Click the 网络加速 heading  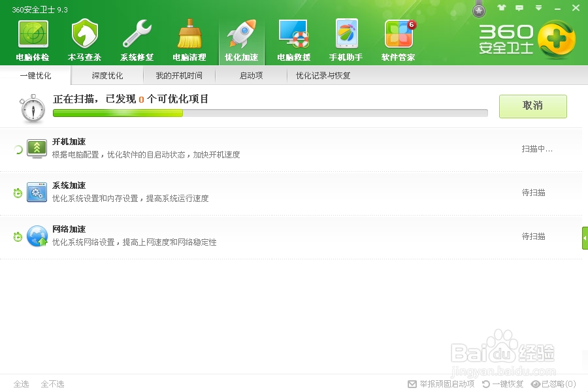click(x=69, y=229)
